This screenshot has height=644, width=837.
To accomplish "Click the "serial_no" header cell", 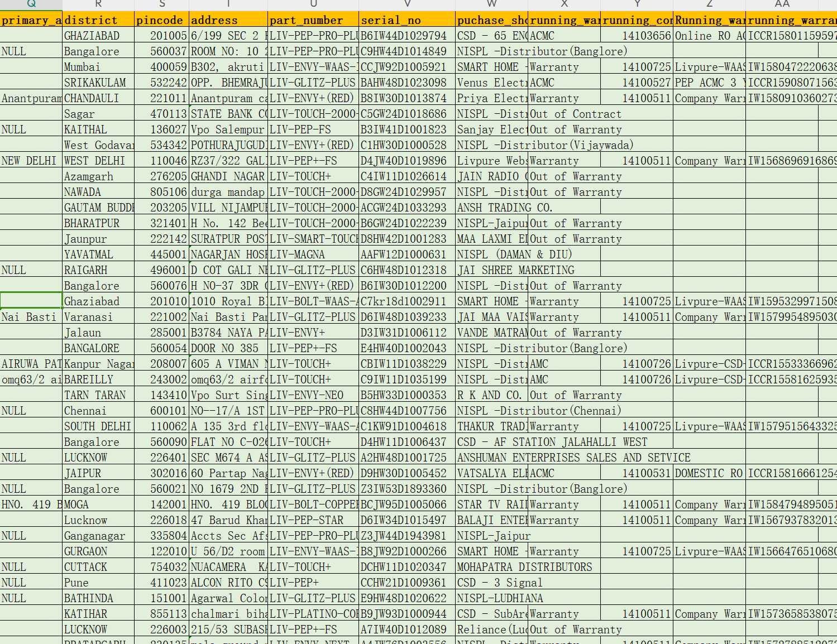I will coord(407,20).
